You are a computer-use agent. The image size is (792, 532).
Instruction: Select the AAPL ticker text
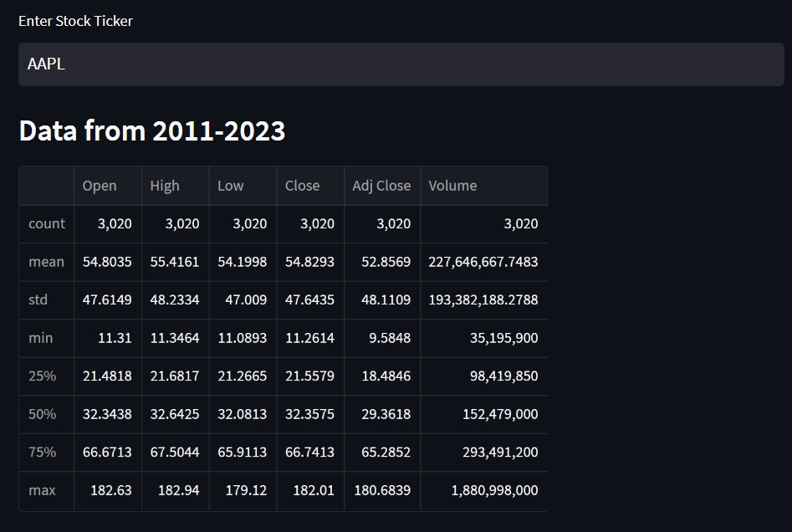[45, 64]
